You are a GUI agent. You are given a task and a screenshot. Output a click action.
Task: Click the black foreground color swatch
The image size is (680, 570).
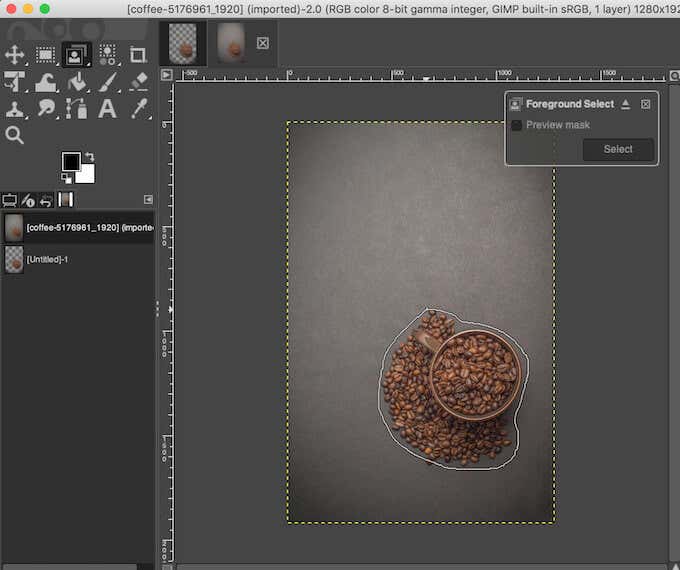point(71,162)
